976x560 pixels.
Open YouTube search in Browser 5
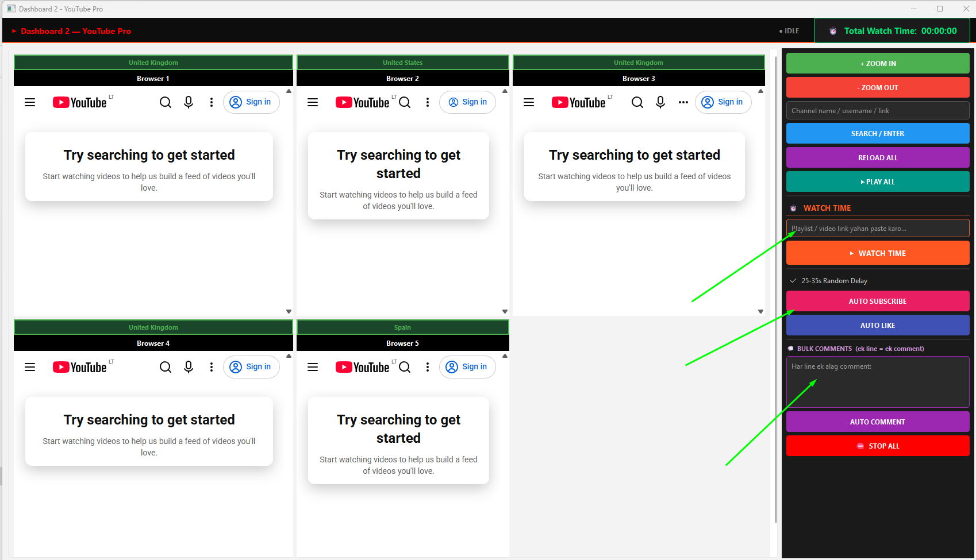(405, 367)
